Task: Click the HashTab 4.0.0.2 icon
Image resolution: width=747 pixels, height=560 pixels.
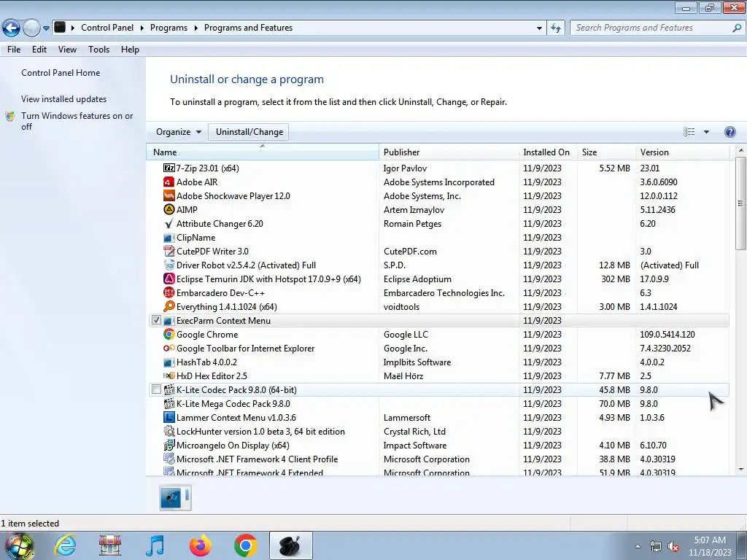Action: [x=169, y=362]
